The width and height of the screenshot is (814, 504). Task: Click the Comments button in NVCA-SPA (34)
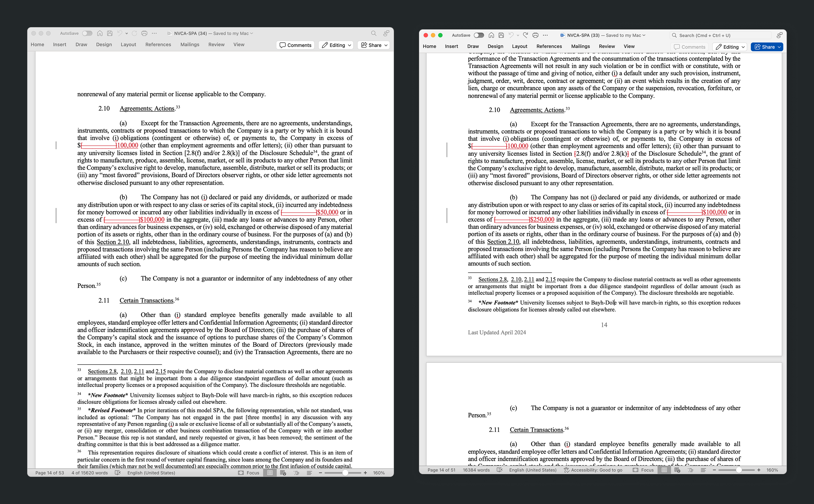(295, 45)
